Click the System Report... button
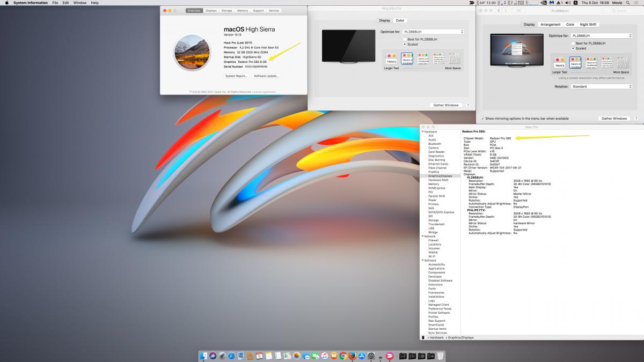The height and width of the screenshot is (362, 644). click(236, 76)
